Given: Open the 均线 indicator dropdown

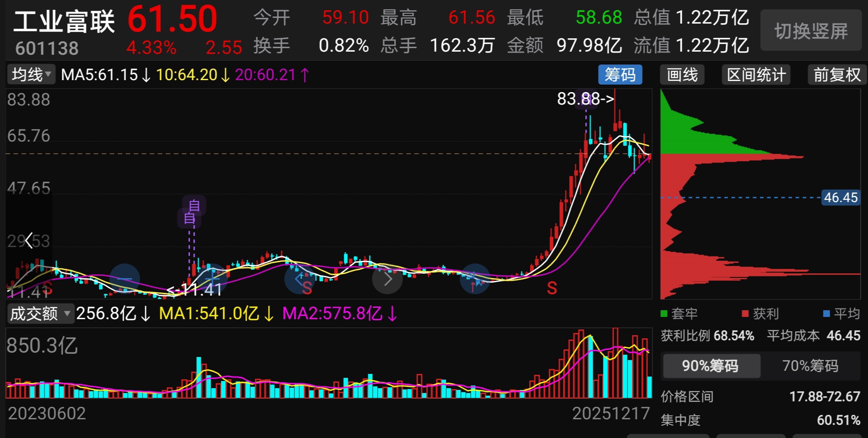Looking at the screenshot, I should (x=31, y=74).
